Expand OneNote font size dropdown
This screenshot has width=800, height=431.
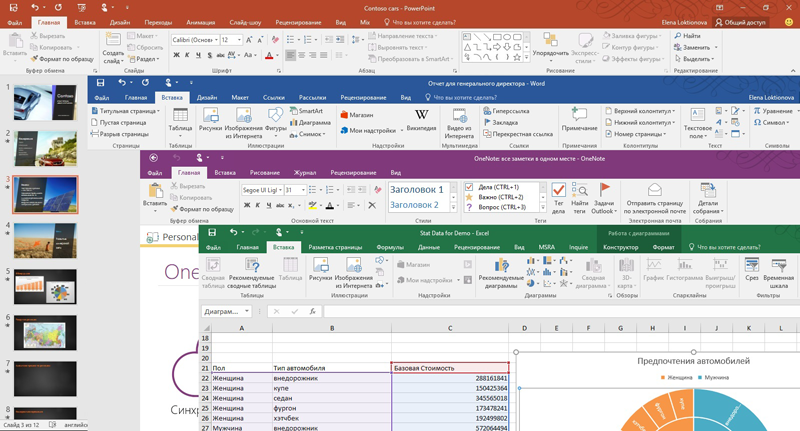tap(303, 190)
